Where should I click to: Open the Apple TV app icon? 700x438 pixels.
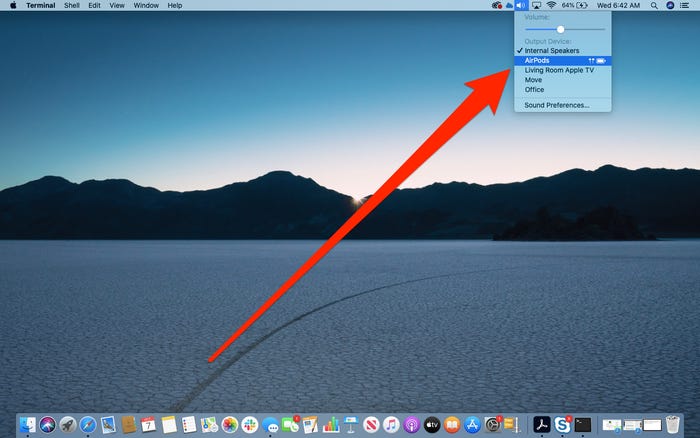coord(432,425)
